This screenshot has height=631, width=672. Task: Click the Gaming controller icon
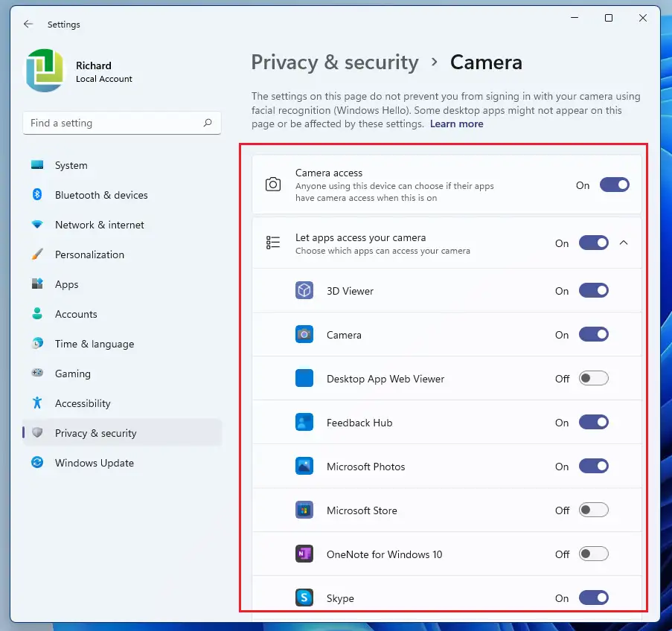[x=37, y=373]
